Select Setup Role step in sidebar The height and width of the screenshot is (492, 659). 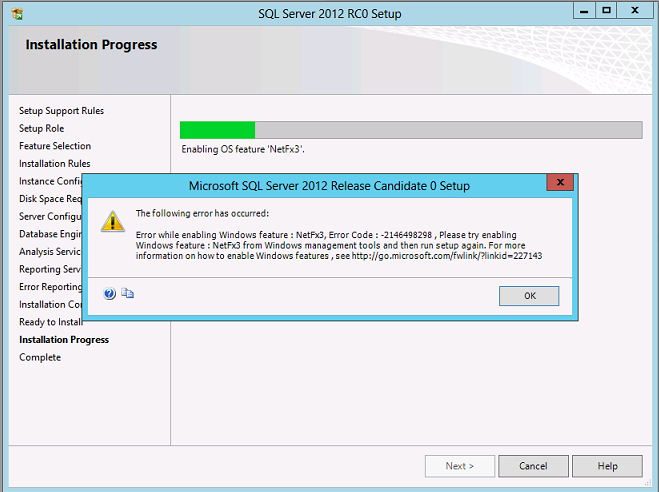(42, 129)
